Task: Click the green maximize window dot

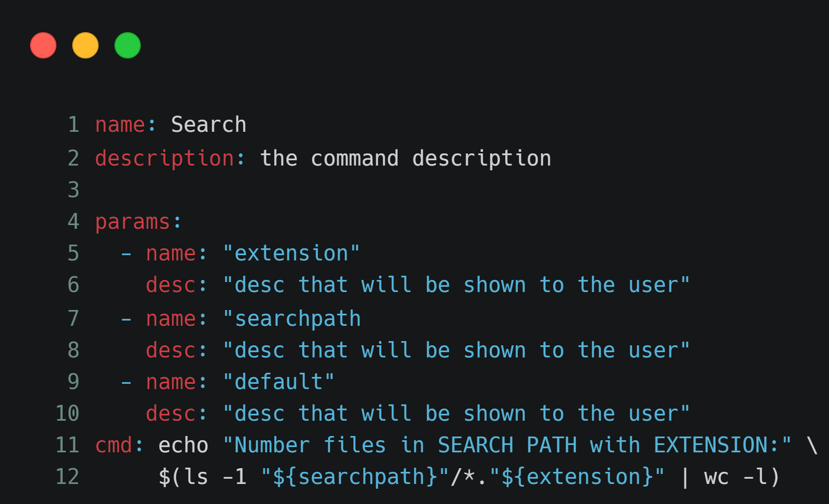Action: [128, 45]
